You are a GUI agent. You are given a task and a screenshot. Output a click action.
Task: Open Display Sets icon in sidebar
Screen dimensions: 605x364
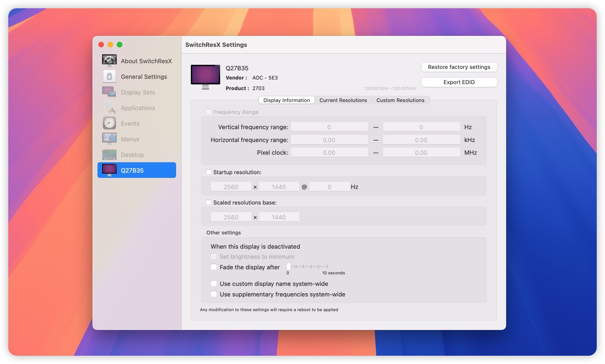[109, 92]
